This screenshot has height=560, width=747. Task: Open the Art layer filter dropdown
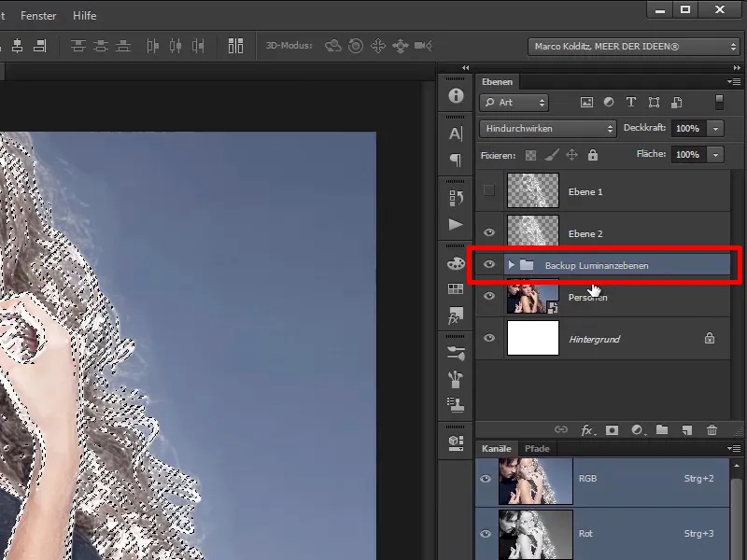tap(514, 103)
